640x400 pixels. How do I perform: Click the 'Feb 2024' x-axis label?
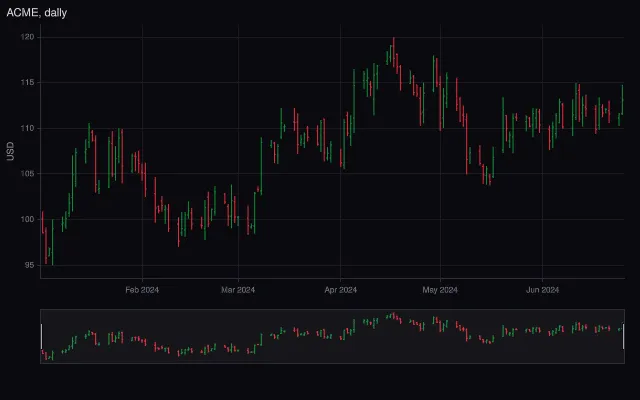coord(142,290)
